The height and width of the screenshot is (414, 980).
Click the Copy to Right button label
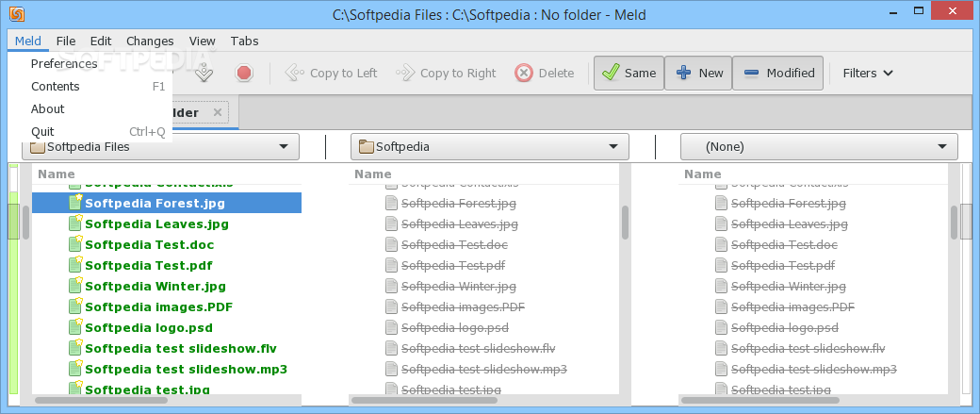pos(458,74)
